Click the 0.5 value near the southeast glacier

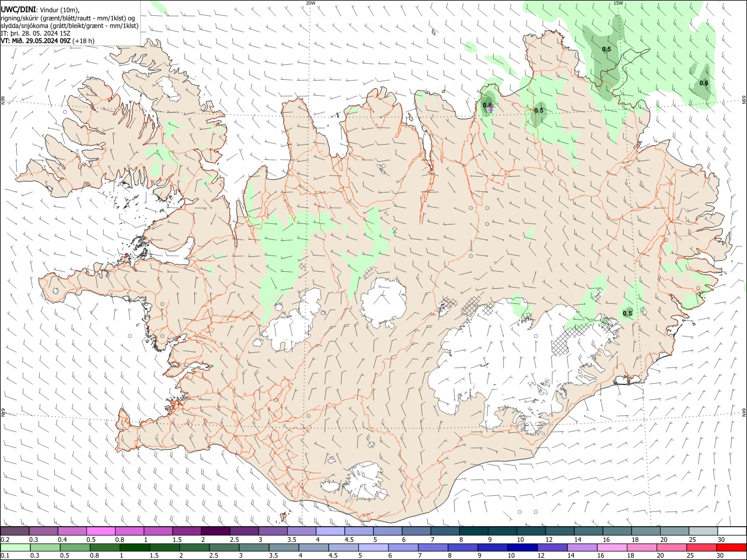[627, 313]
